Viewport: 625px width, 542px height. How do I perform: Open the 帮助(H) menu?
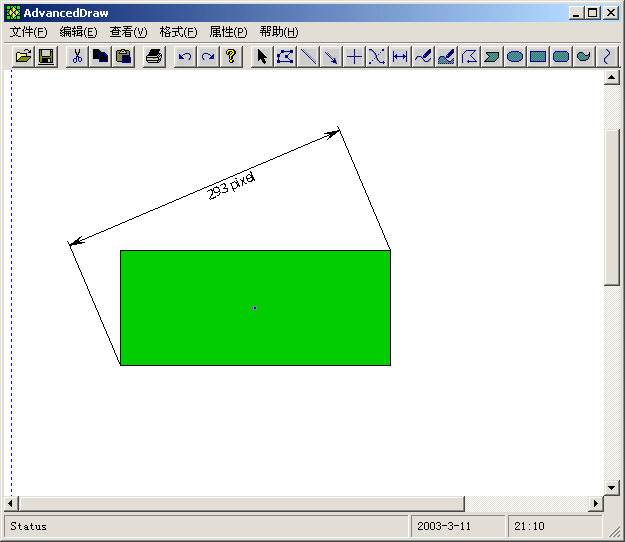pyautogui.click(x=278, y=32)
